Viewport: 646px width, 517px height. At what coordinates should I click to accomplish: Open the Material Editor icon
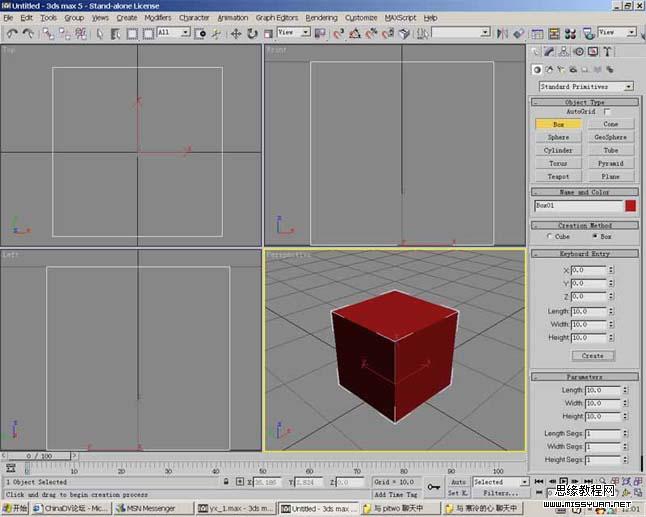point(570,34)
